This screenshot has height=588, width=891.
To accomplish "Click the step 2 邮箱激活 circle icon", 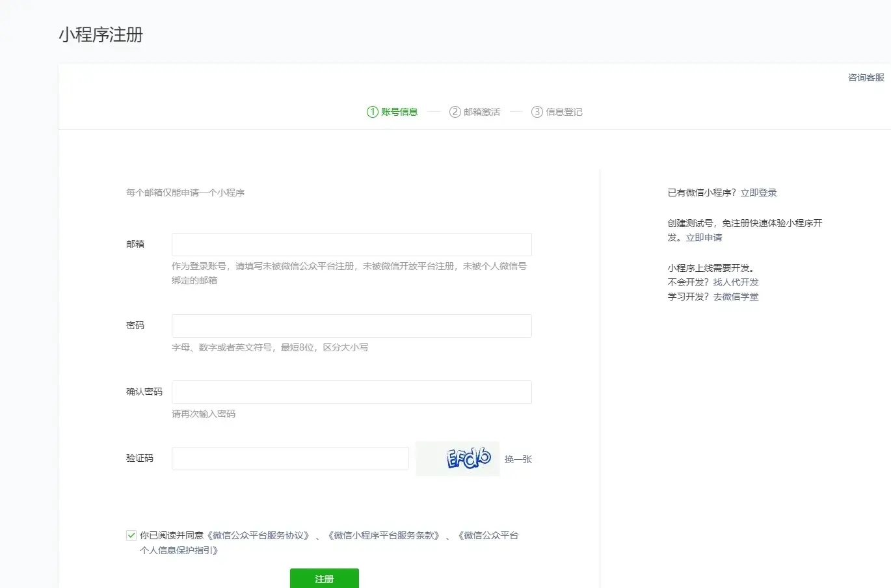I will [x=455, y=112].
